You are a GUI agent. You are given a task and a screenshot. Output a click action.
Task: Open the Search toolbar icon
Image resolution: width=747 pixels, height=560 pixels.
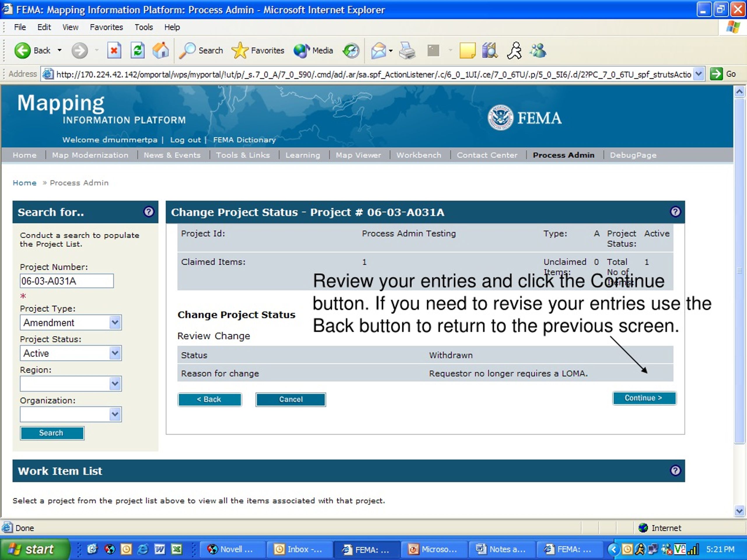pos(187,51)
